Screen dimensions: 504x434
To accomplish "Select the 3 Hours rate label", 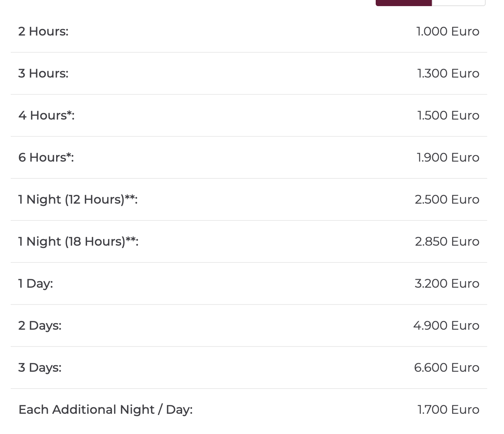I will [44, 73].
